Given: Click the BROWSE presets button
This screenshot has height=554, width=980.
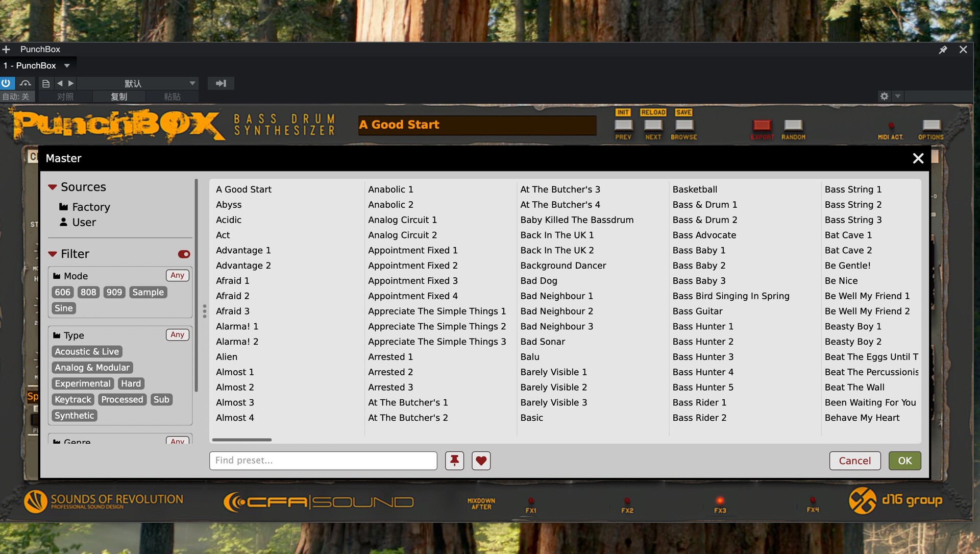Looking at the screenshot, I should (684, 125).
